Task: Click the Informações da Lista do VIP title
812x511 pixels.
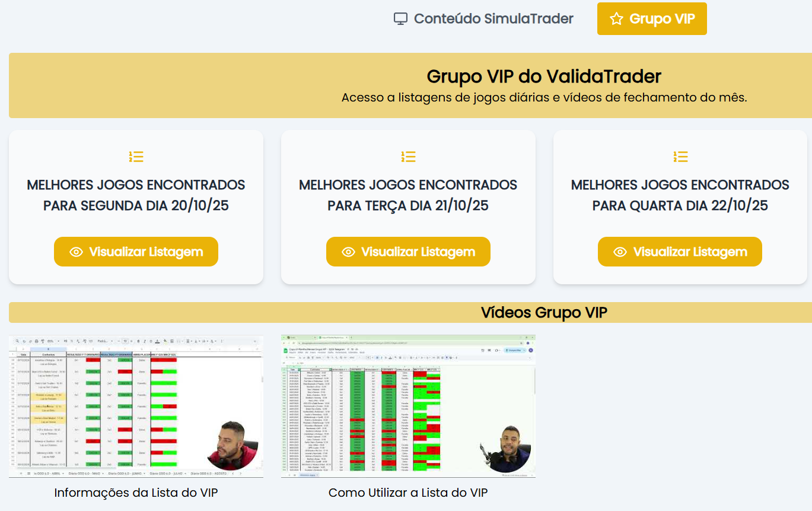Action: 136,493
